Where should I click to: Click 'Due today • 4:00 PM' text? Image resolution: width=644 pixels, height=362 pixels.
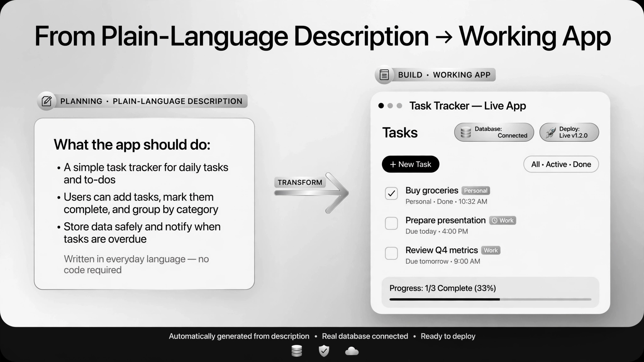tap(436, 231)
